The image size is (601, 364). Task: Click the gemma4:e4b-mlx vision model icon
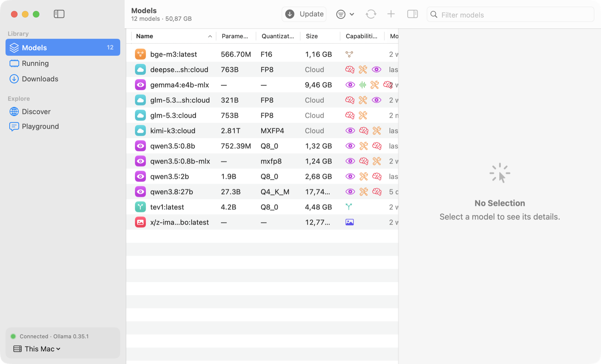click(140, 85)
